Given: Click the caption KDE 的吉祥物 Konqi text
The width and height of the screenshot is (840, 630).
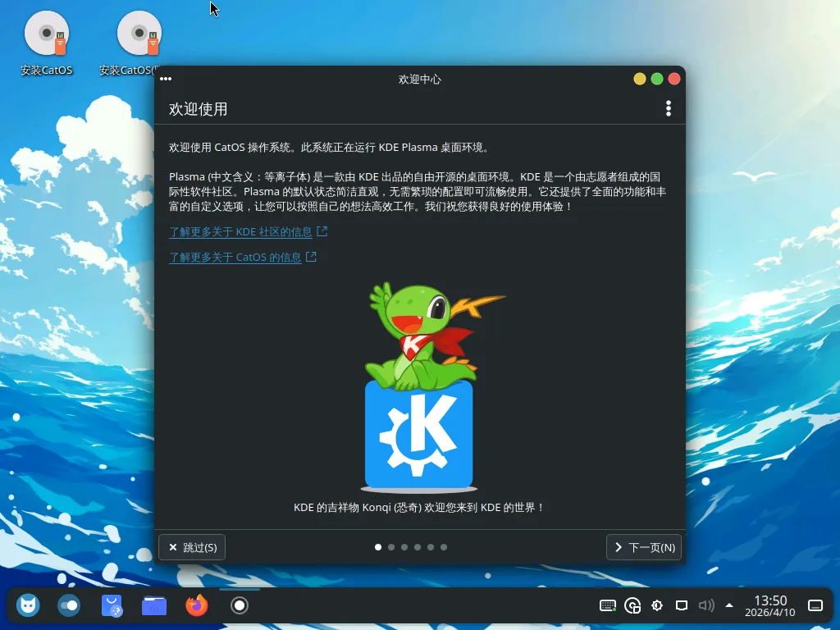Looking at the screenshot, I should click(419, 507).
